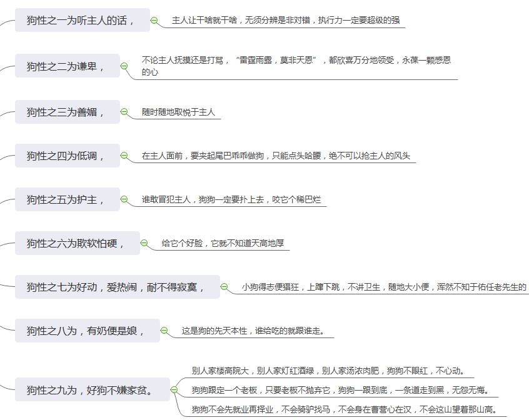
Task: Select the 狗性之七为好动，爱热闹 topic
Action: pyautogui.click(x=117, y=287)
